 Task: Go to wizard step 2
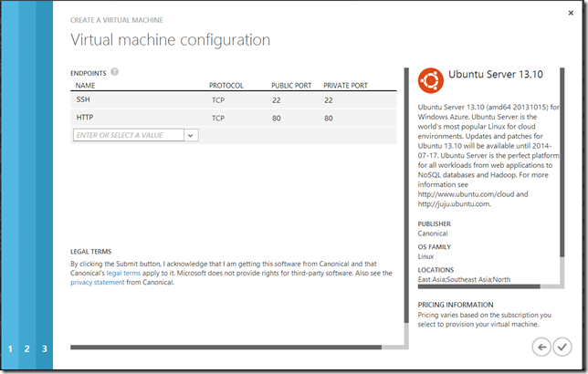click(x=27, y=348)
